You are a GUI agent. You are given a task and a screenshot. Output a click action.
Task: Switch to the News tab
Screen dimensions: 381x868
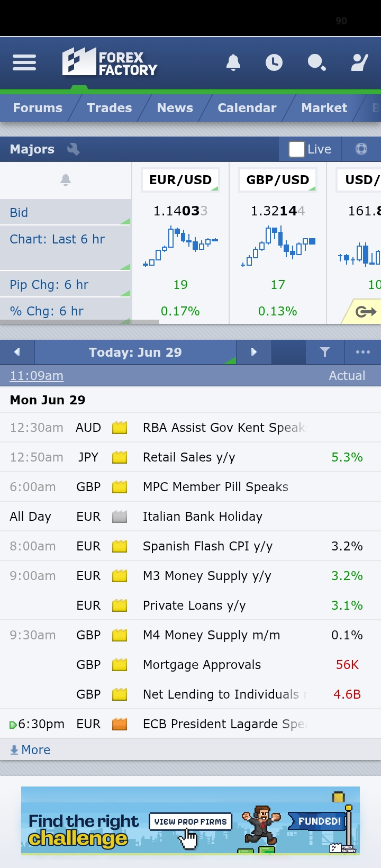click(x=175, y=108)
